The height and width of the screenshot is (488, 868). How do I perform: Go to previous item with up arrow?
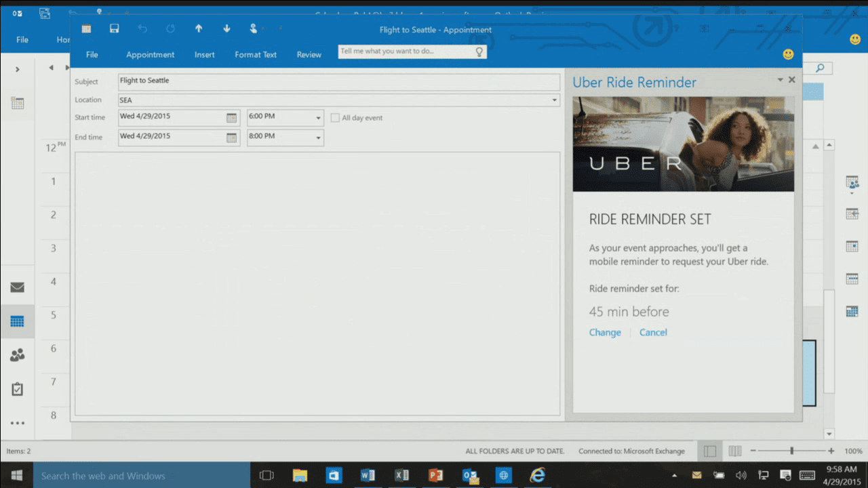click(199, 28)
